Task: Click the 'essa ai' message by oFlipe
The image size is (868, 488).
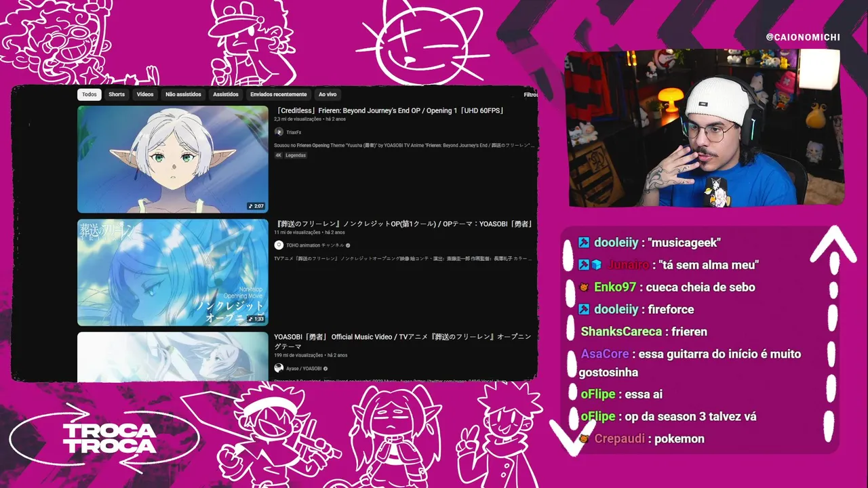Action: pyautogui.click(x=644, y=394)
